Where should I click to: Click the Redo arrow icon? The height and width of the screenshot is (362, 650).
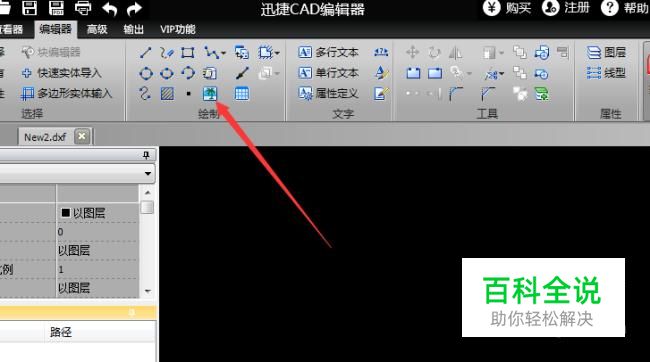coord(134,8)
